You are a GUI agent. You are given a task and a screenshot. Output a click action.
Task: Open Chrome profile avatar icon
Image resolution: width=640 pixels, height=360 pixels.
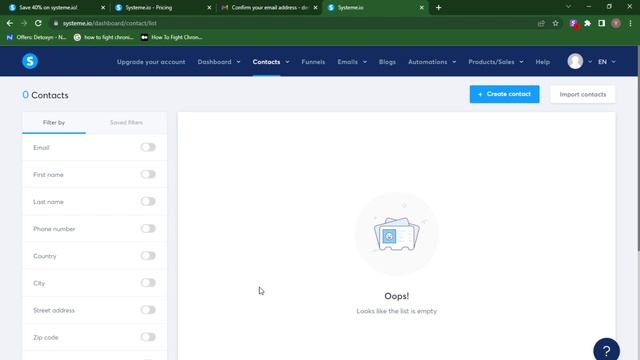click(x=616, y=23)
